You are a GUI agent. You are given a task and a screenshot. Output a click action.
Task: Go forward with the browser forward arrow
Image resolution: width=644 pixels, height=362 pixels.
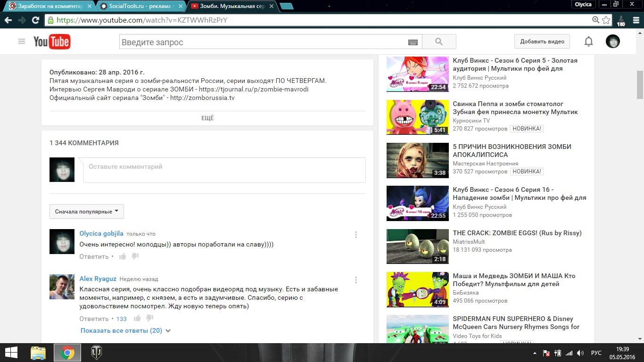(22, 20)
